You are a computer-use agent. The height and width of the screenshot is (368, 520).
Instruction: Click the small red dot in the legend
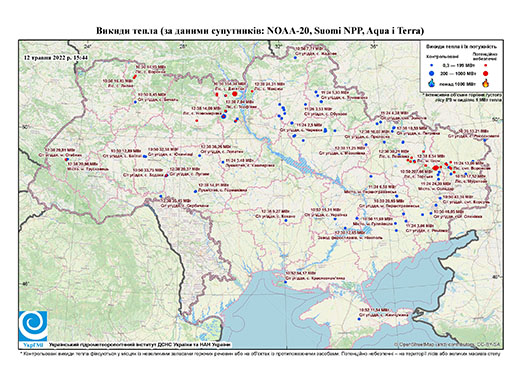pyautogui.click(x=486, y=66)
